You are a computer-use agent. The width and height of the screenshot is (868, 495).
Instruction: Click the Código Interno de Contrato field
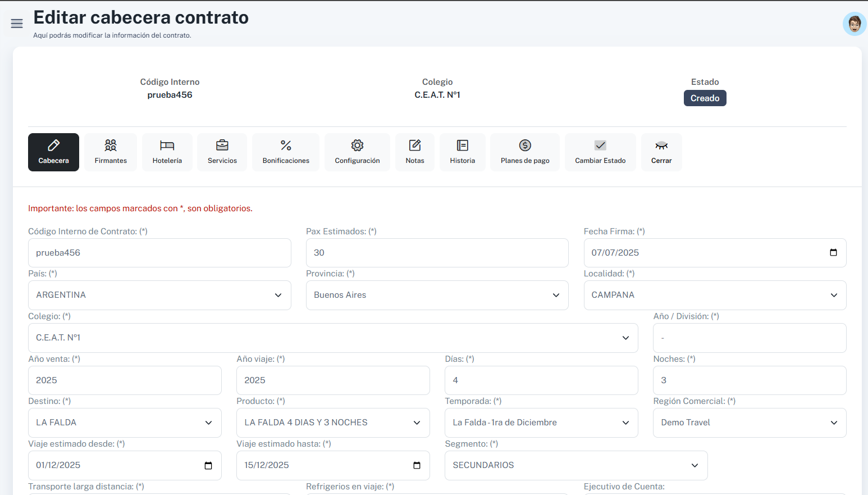159,253
